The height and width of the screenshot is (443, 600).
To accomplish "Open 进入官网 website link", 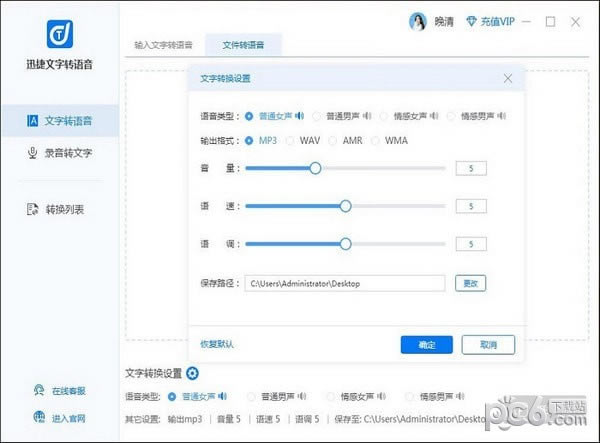I will [38, 417].
